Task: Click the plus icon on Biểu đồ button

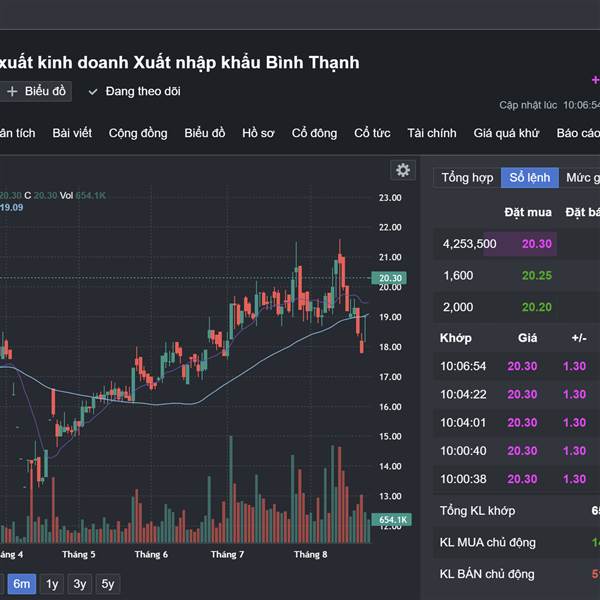Action: click(12, 91)
